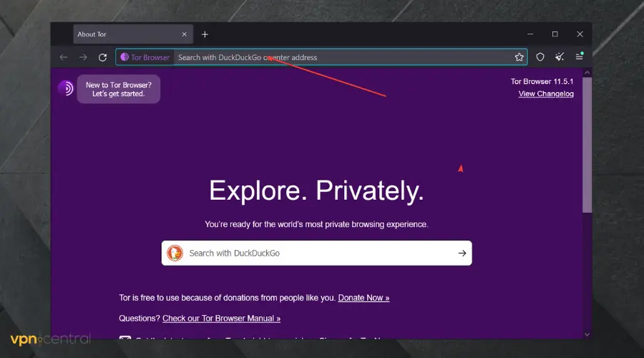Open the security level shield icon
The height and width of the screenshot is (358, 644).
[540, 57]
